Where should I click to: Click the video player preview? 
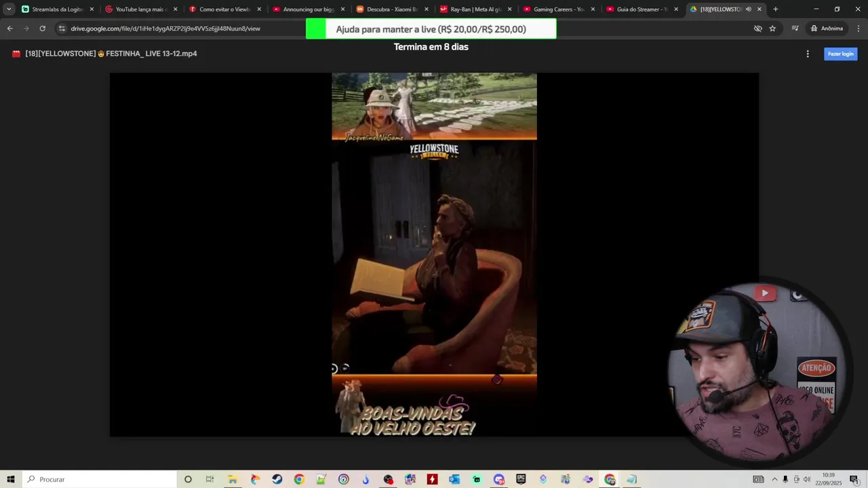coord(434,255)
